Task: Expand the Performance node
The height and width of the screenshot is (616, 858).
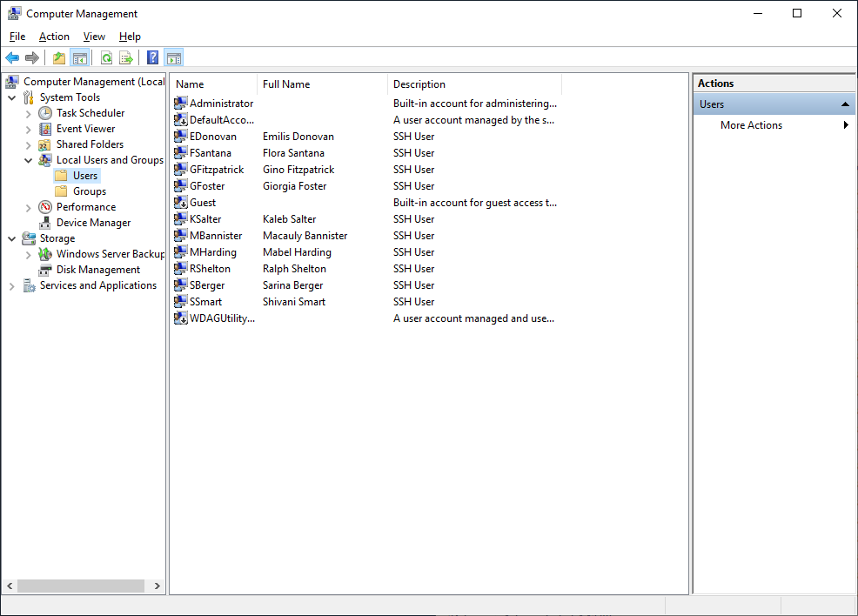Action: click(29, 208)
